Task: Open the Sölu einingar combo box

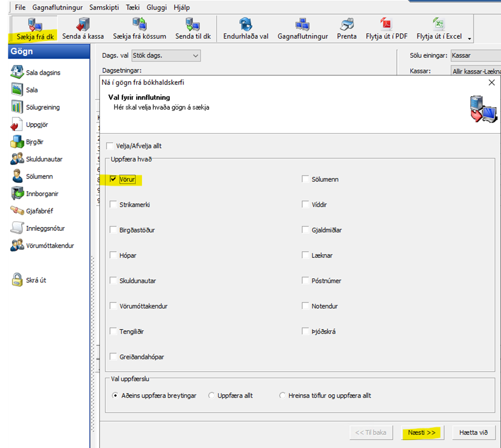Action: [474, 55]
